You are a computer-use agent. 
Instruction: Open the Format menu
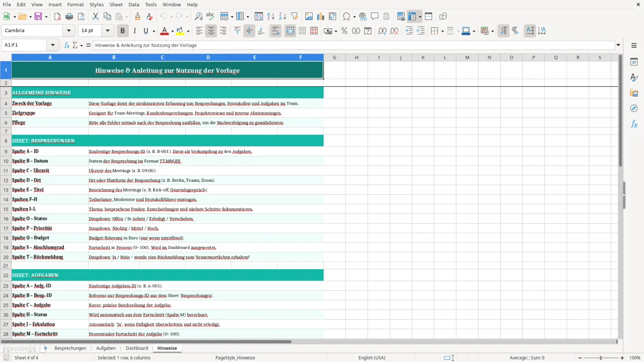pos(75,4)
